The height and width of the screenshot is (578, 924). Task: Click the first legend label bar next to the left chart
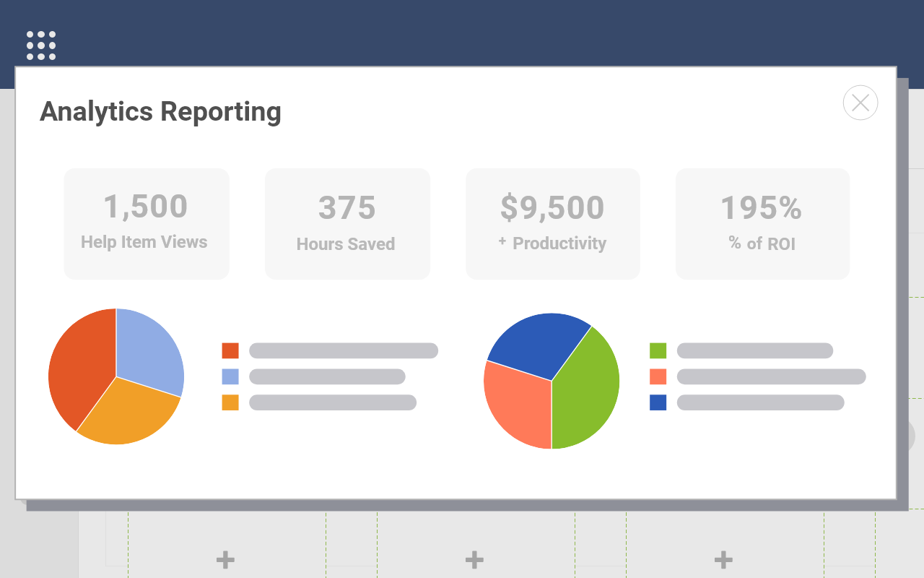[x=343, y=350]
